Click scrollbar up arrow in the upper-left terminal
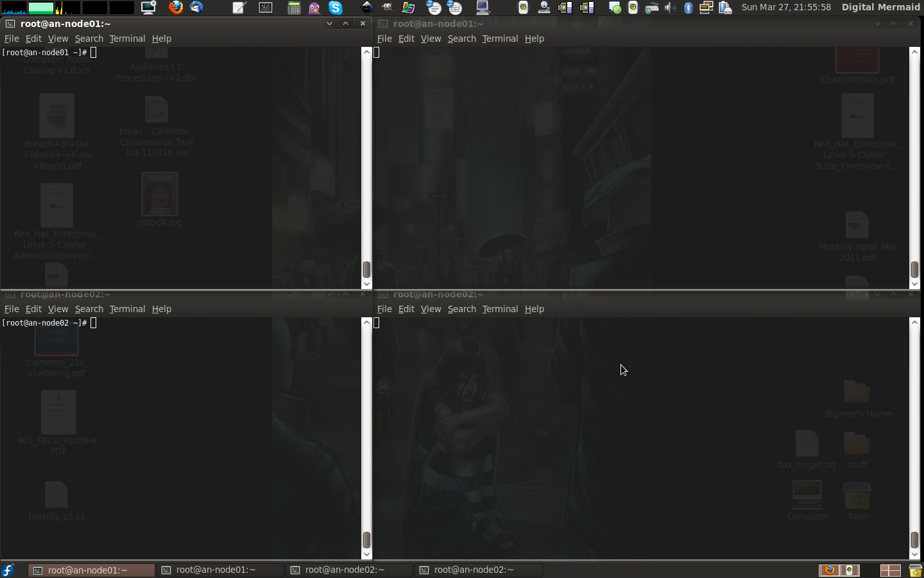The height and width of the screenshot is (578, 924). (x=366, y=52)
